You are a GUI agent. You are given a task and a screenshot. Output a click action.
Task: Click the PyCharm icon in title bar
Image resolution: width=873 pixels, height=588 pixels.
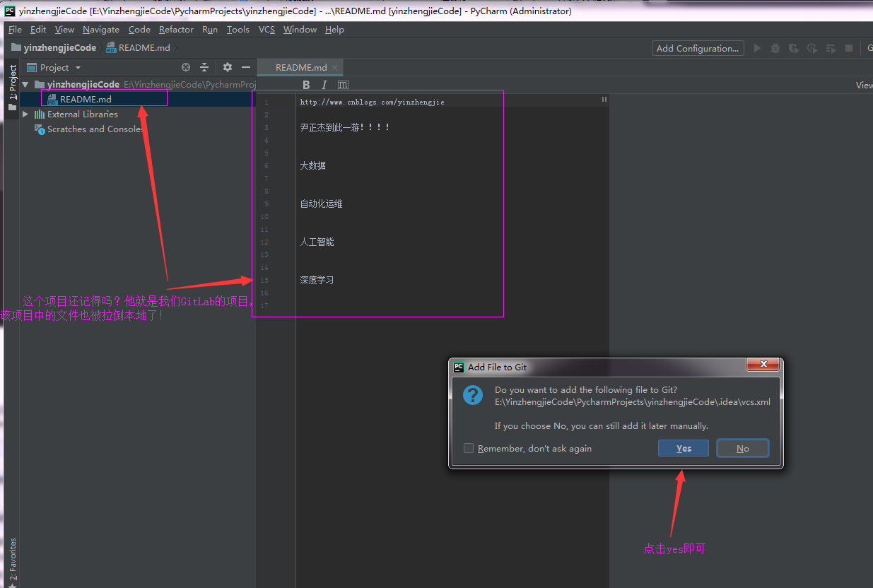tap(10, 11)
